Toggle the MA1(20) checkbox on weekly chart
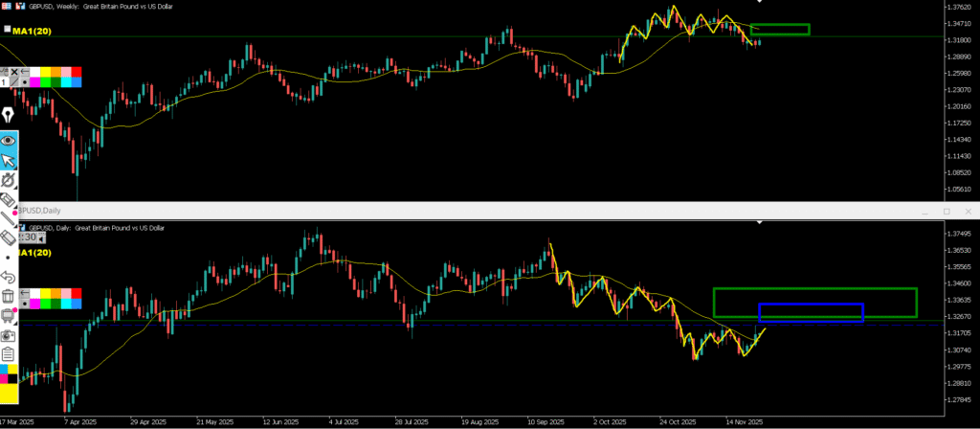This screenshot has width=980, height=429. point(7,30)
